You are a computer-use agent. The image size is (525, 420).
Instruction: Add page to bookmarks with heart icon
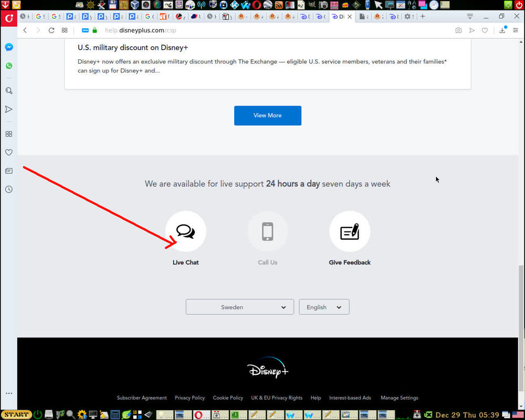coord(485,30)
